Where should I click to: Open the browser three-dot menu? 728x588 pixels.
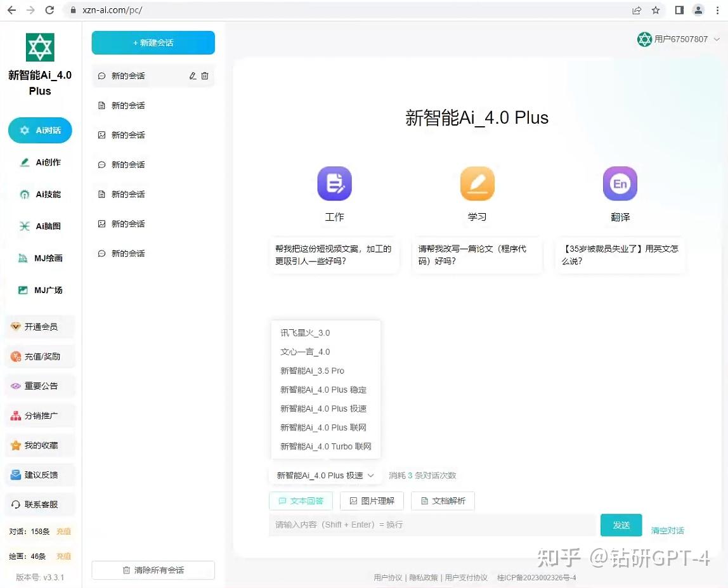click(x=717, y=10)
